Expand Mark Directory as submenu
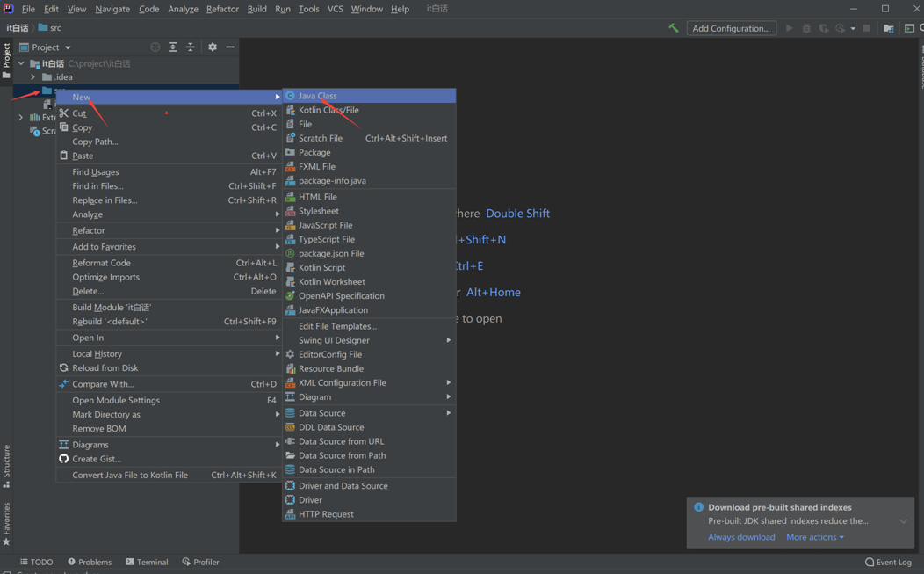The height and width of the screenshot is (574, 924). click(x=169, y=414)
